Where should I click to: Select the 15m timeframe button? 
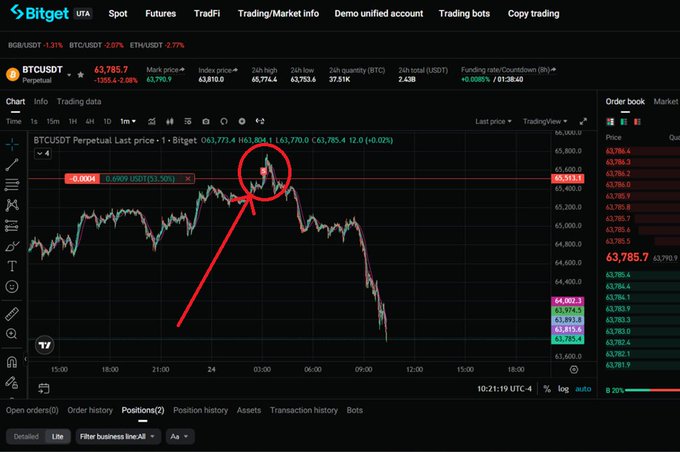(53, 121)
